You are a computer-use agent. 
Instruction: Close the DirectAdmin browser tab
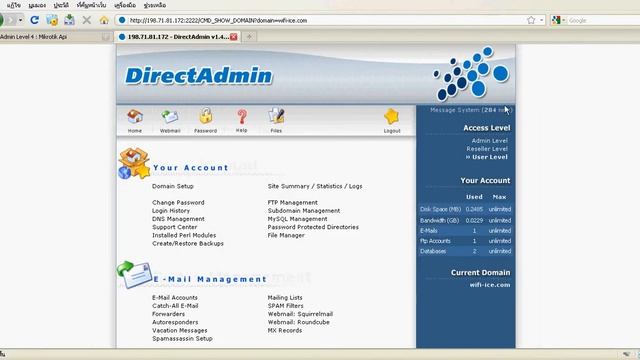coord(233,37)
